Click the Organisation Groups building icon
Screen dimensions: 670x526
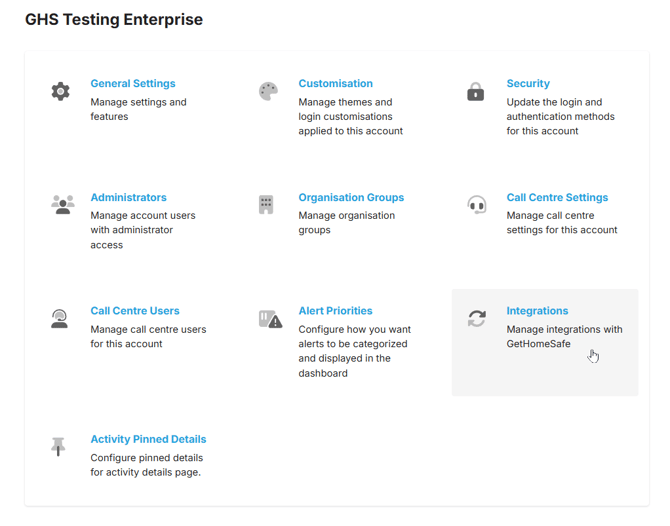coord(266,204)
